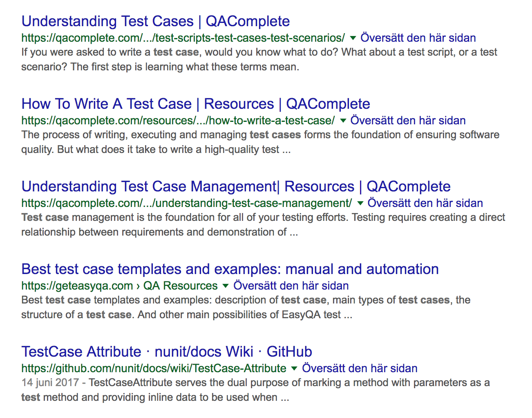The height and width of the screenshot is (418, 532).
Task: Expand dropdown arrow beside how-to-write-a-test-case URL
Action: [x=343, y=121]
